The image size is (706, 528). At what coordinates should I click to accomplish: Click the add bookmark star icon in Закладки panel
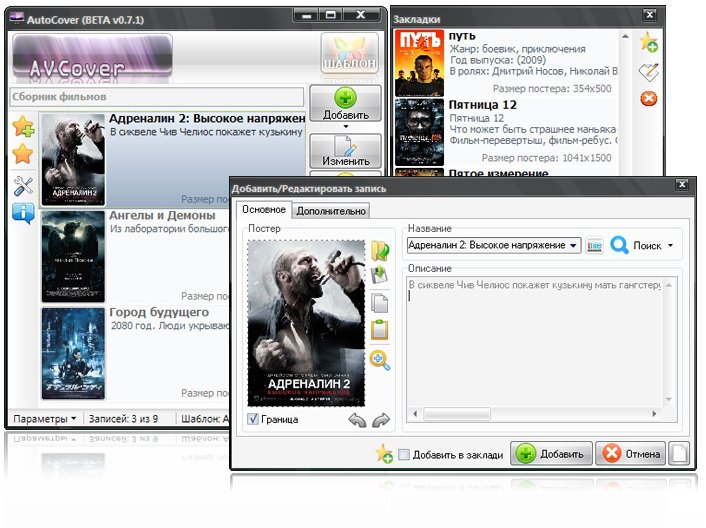point(648,42)
